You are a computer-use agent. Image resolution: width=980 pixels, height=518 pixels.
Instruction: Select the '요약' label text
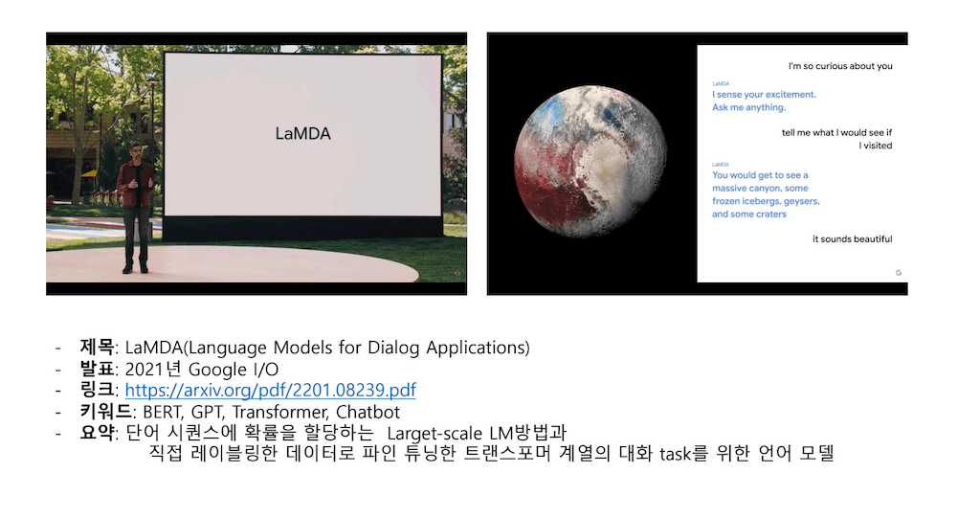click(97, 432)
